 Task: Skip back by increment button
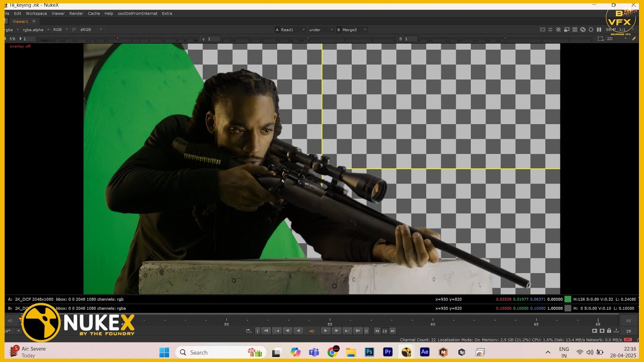(377, 331)
